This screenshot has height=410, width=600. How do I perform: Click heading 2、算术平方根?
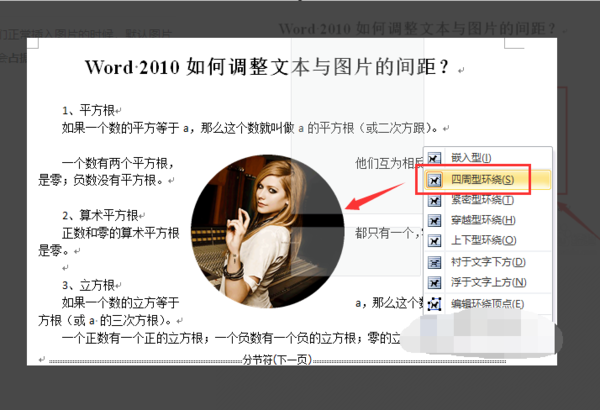point(100,216)
